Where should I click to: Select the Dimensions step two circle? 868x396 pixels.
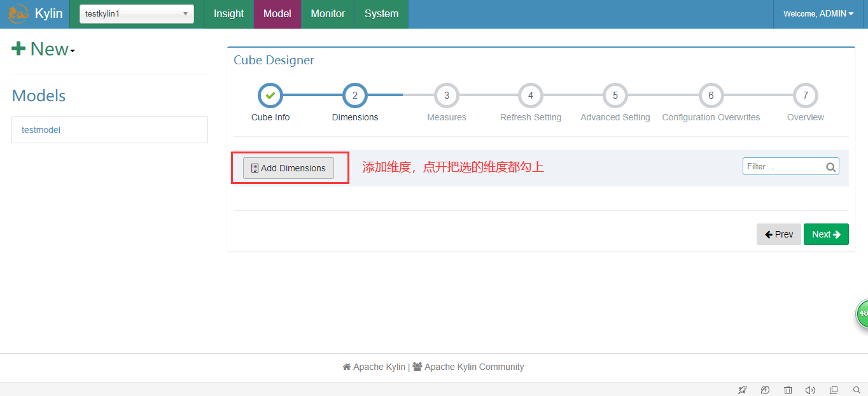(x=355, y=95)
